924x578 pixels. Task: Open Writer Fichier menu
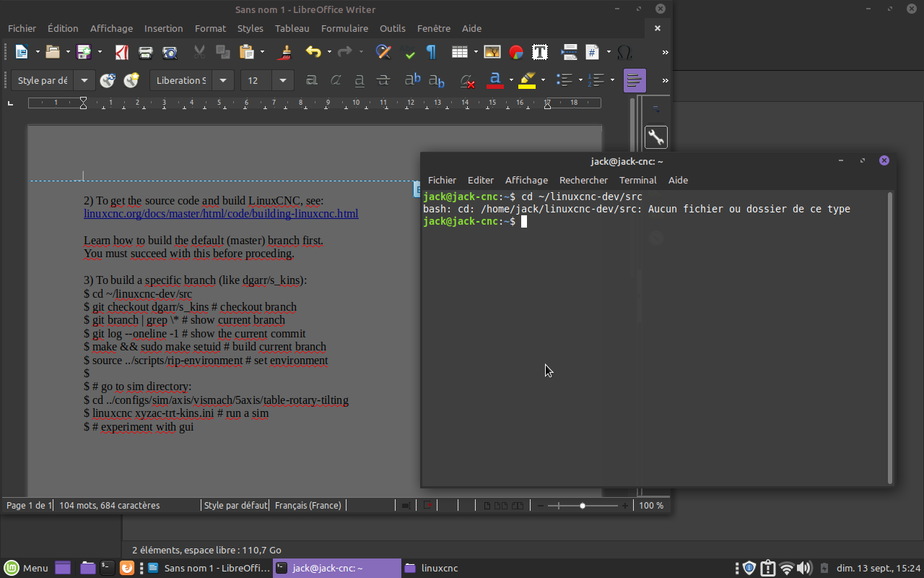point(22,28)
